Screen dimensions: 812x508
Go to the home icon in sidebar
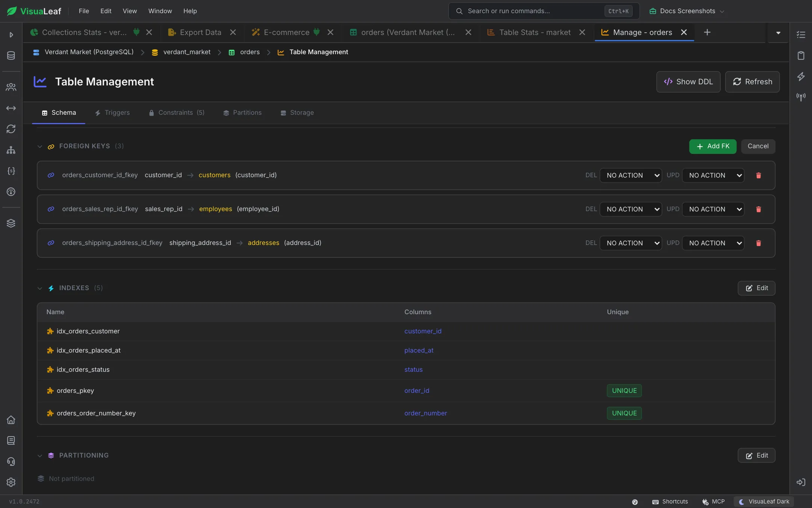(x=11, y=420)
